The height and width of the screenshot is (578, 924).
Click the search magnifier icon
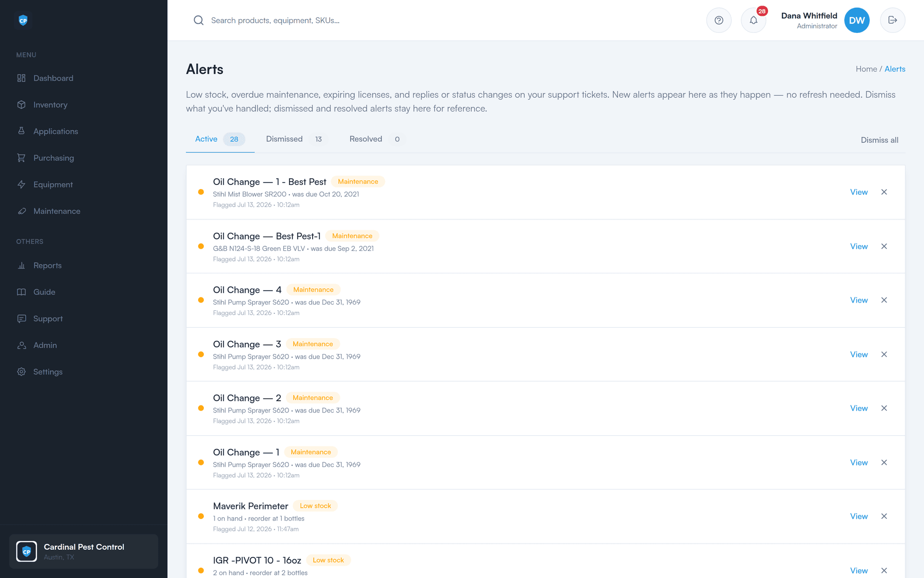pyautogui.click(x=199, y=21)
